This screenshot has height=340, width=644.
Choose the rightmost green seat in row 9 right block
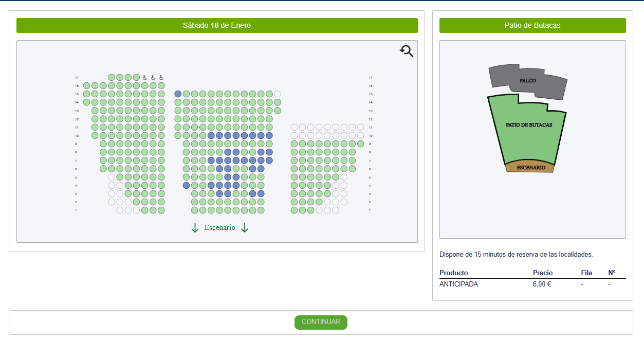360,144
